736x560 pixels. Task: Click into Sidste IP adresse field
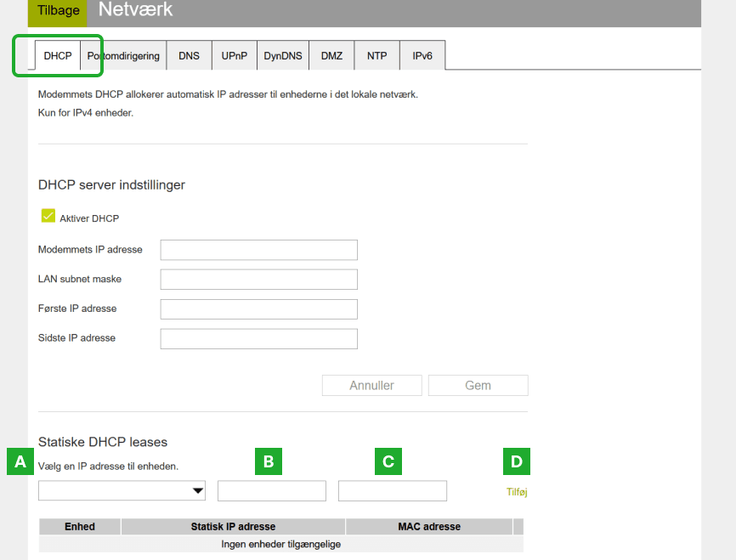pos(258,339)
